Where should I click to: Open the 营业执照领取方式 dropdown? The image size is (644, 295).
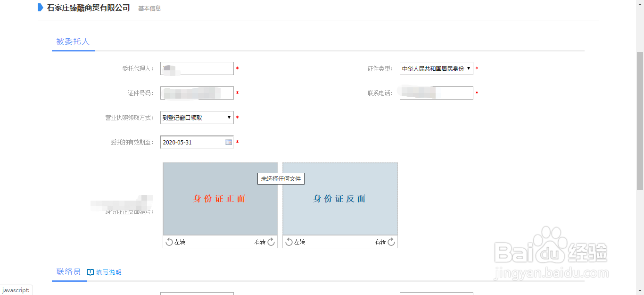coord(197,117)
